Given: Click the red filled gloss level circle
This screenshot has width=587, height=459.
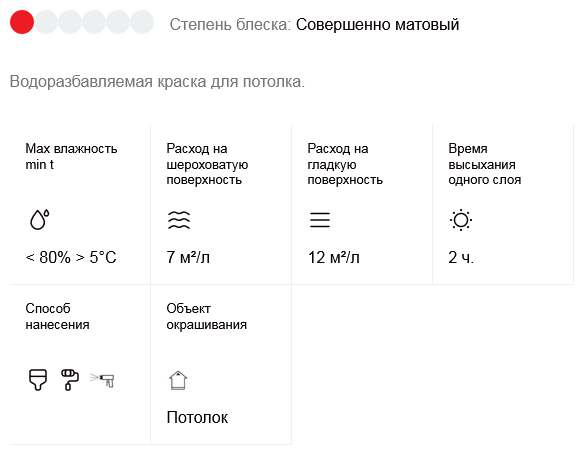Looking at the screenshot, I should click(22, 22).
